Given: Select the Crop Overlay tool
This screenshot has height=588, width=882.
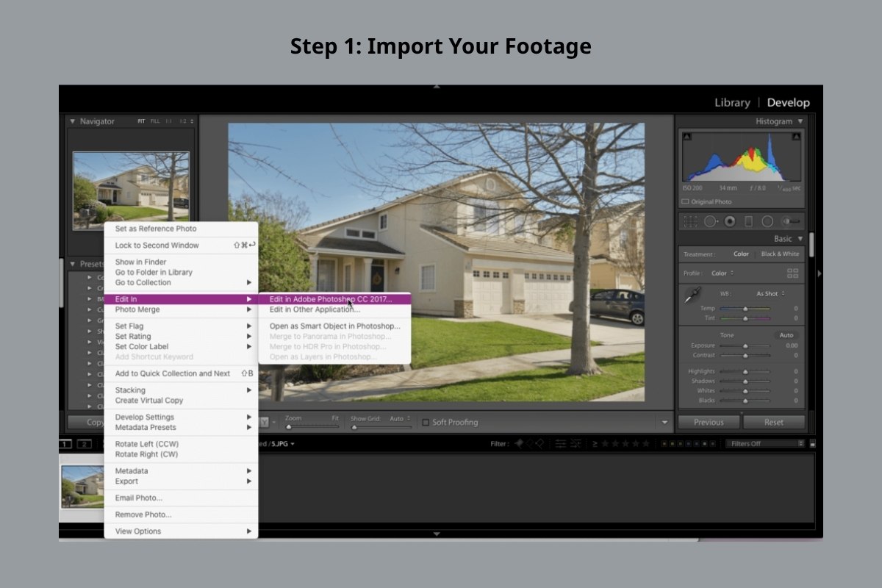Looking at the screenshot, I should coord(690,221).
